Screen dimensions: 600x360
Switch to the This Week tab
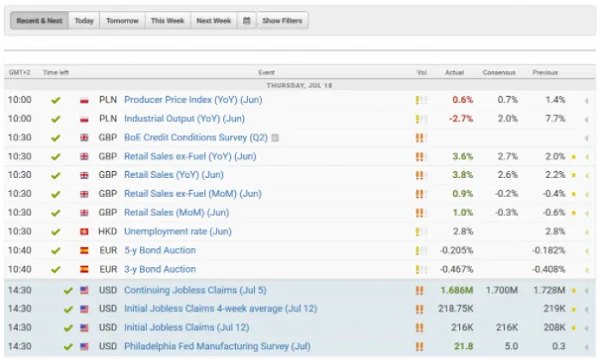[168, 21]
